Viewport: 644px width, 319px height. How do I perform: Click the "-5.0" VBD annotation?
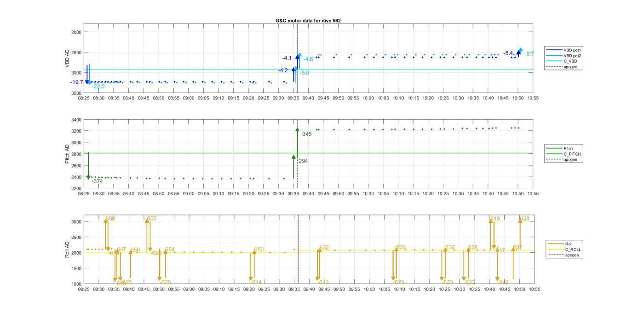305,73
